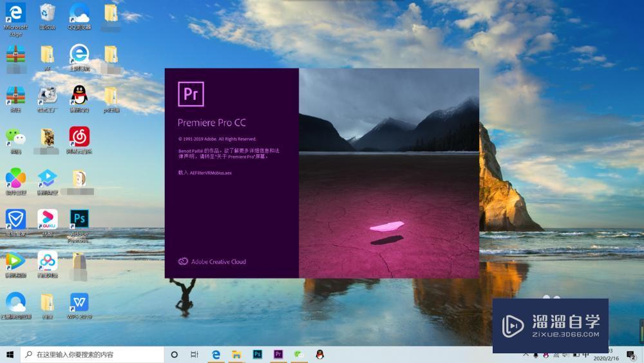Open the ps folder on desktop
This screenshot has width=644, height=363.
111,95
